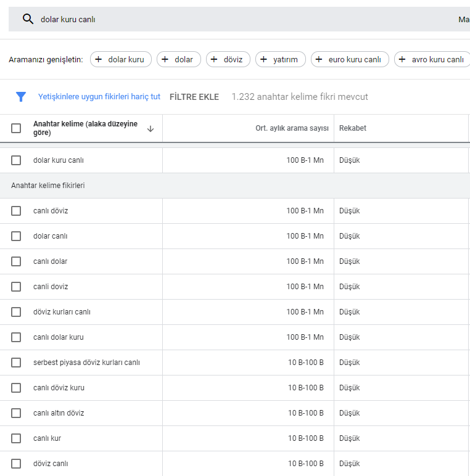470x476 pixels.
Task: Click keyword text 'canlı döviz'
Action: pos(51,211)
